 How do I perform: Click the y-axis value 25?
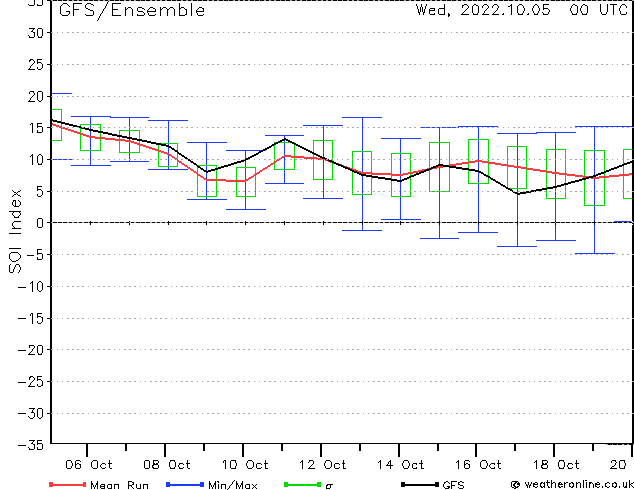(35, 65)
